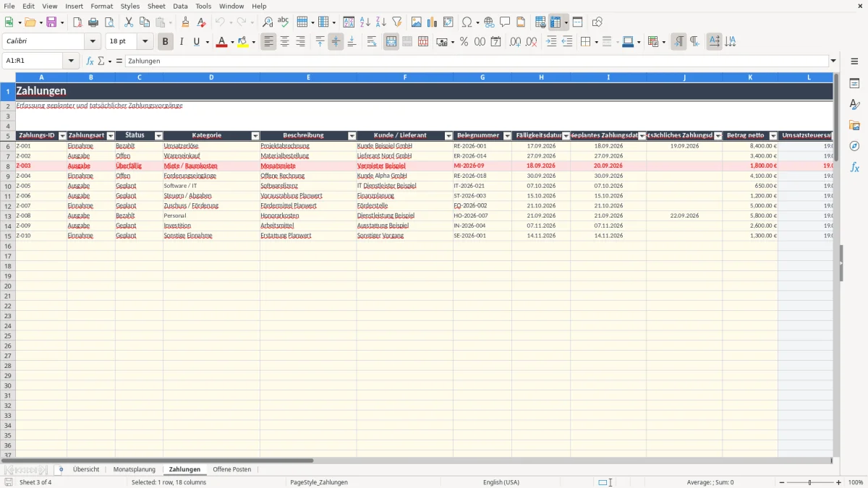Click into the formula input line
The width and height of the screenshot is (868, 488).
(x=476, y=61)
